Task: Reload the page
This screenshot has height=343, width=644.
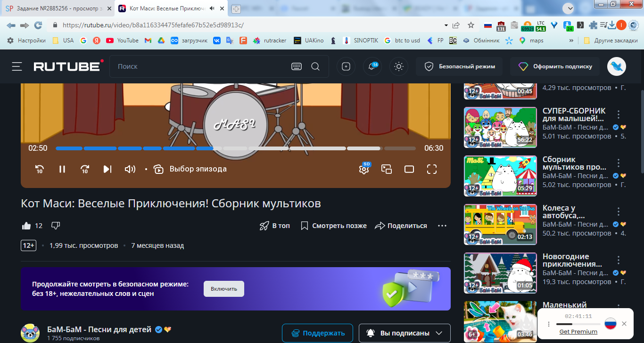Action: coord(38,25)
